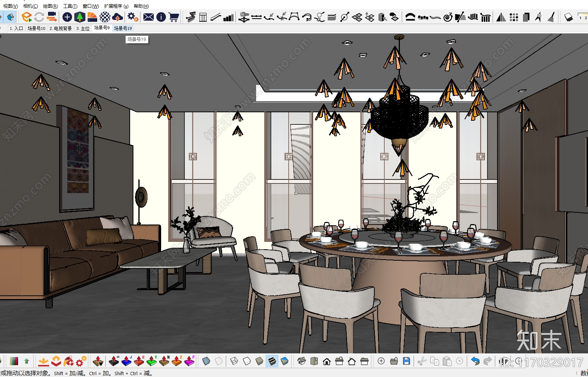Screen dimensions: 588x377
Task: Select the arch curve tool icon
Action: click(410, 17)
